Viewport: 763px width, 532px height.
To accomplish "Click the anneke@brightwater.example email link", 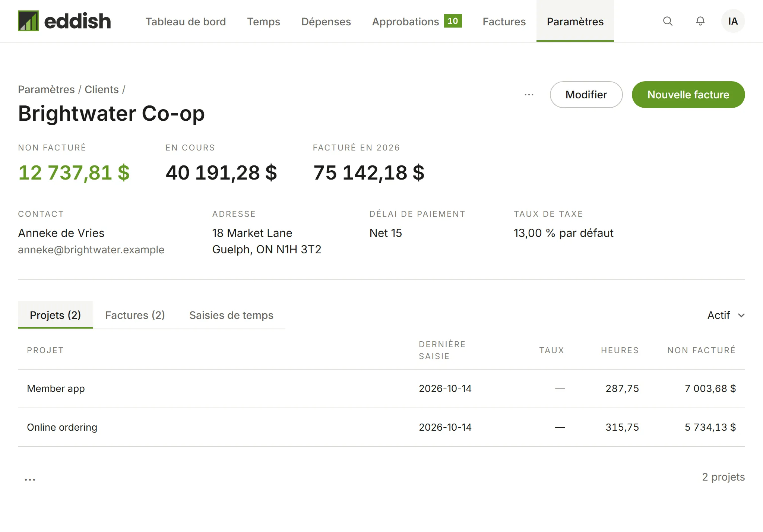I will [91, 250].
